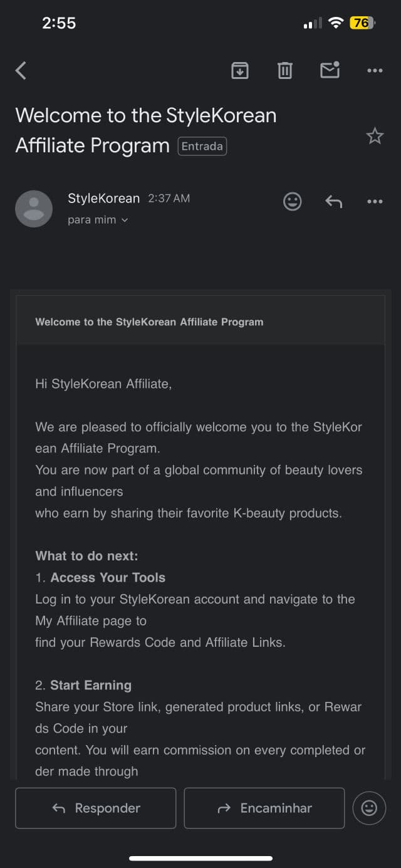The image size is (401, 868).
Task: Go back using the back arrow
Action: coord(21,71)
